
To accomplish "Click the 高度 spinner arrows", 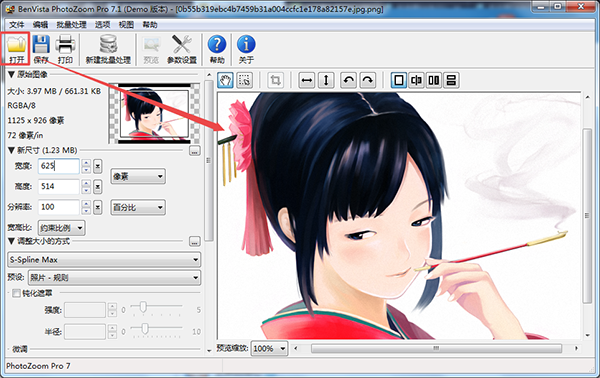I will click(86, 187).
